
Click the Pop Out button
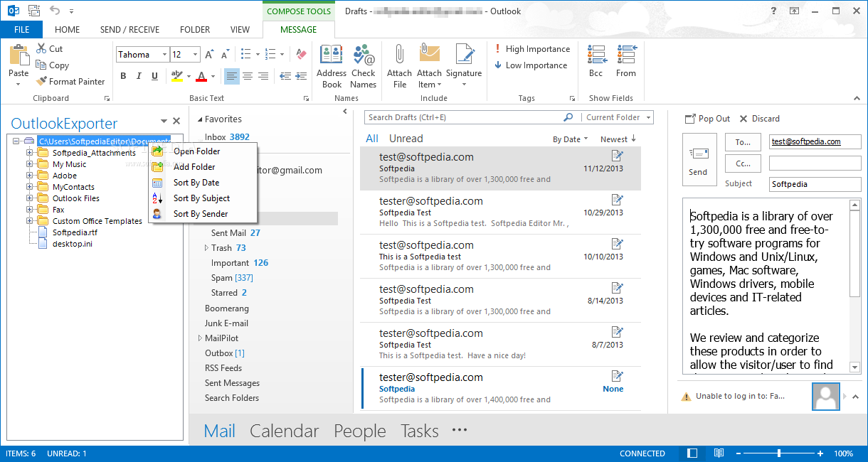[x=707, y=119]
